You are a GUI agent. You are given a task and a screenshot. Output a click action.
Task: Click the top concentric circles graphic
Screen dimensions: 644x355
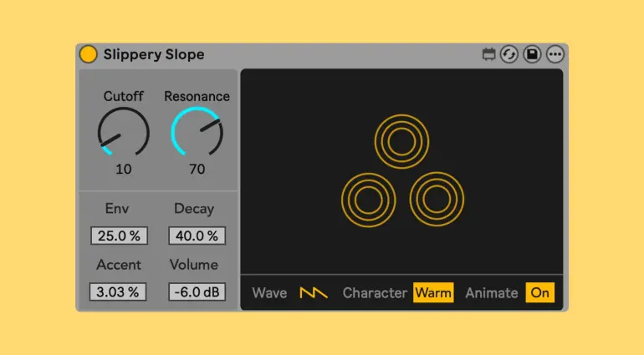[x=401, y=141]
